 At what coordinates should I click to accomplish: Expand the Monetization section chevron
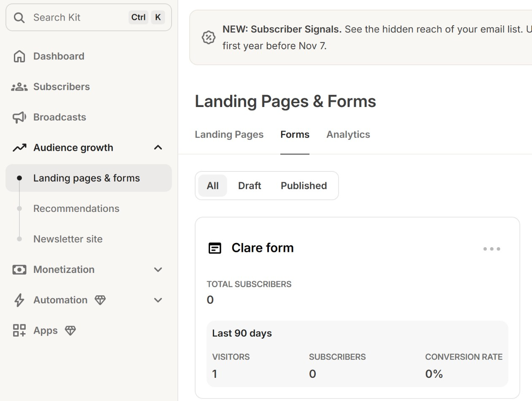[x=158, y=270]
